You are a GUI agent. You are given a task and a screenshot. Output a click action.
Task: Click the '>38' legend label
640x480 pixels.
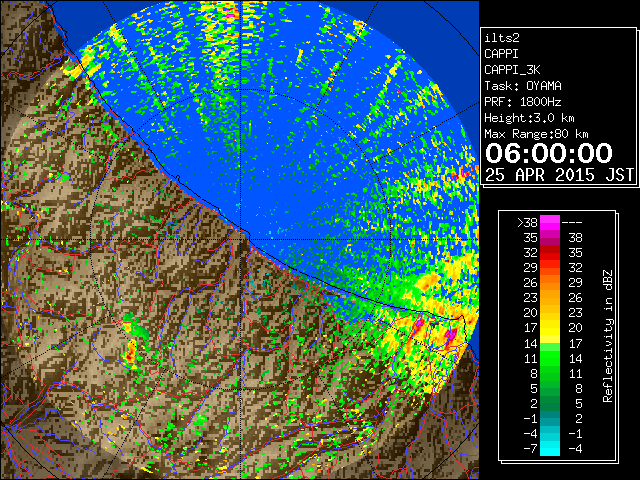(x=527, y=222)
